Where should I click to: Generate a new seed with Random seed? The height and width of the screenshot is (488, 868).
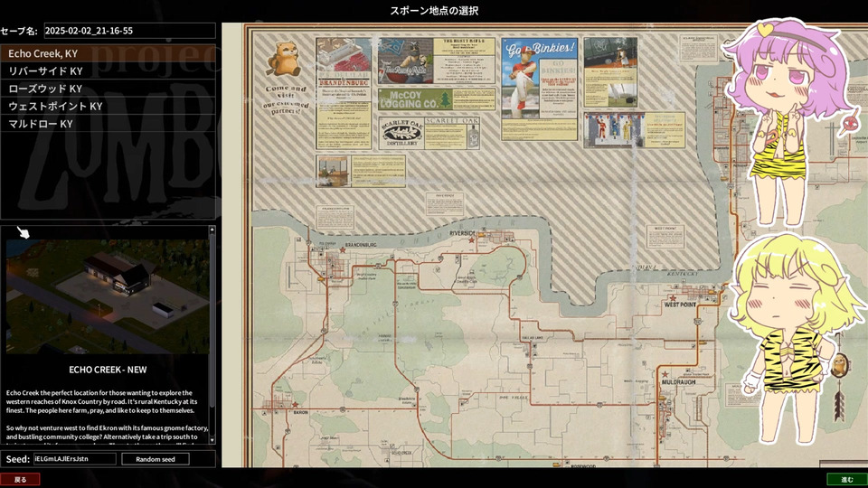tap(155, 459)
